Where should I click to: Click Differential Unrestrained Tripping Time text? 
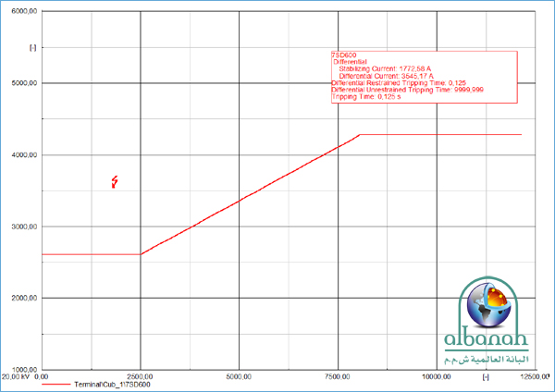tap(407, 91)
